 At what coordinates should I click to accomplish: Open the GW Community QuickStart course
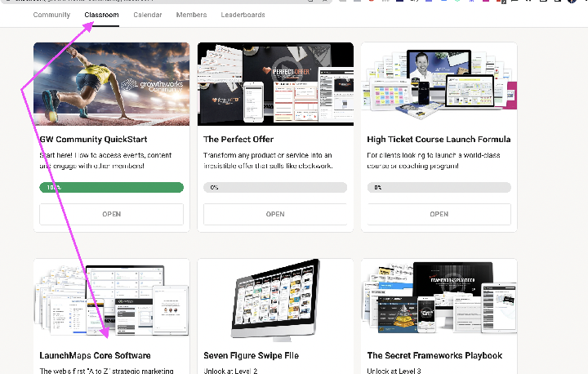tap(111, 214)
